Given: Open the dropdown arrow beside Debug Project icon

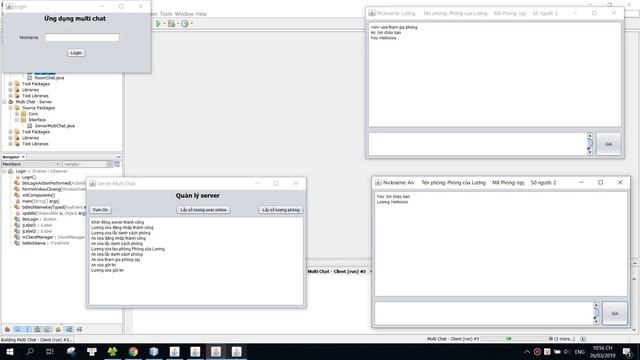Looking at the screenshot, I should tap(178, 24).
